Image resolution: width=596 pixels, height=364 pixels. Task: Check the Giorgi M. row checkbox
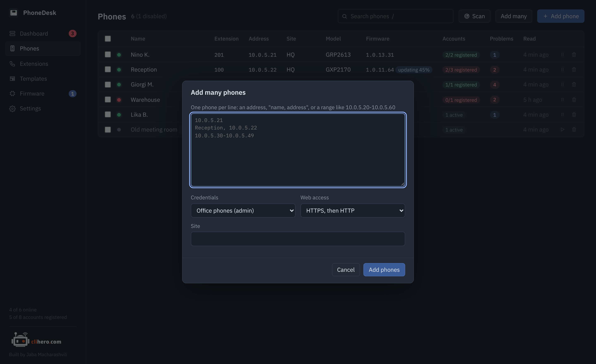[x=108, y=84]
